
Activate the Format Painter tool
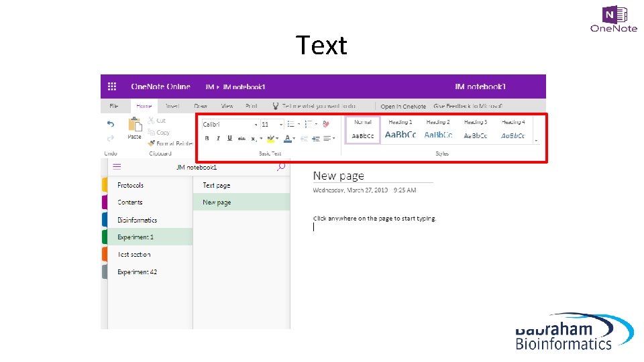(170, 143)
